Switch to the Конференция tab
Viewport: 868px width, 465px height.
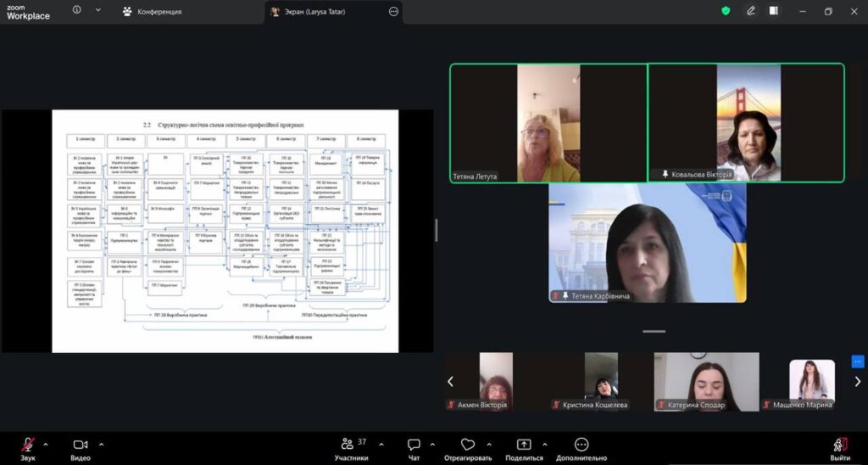coord(153,12)
